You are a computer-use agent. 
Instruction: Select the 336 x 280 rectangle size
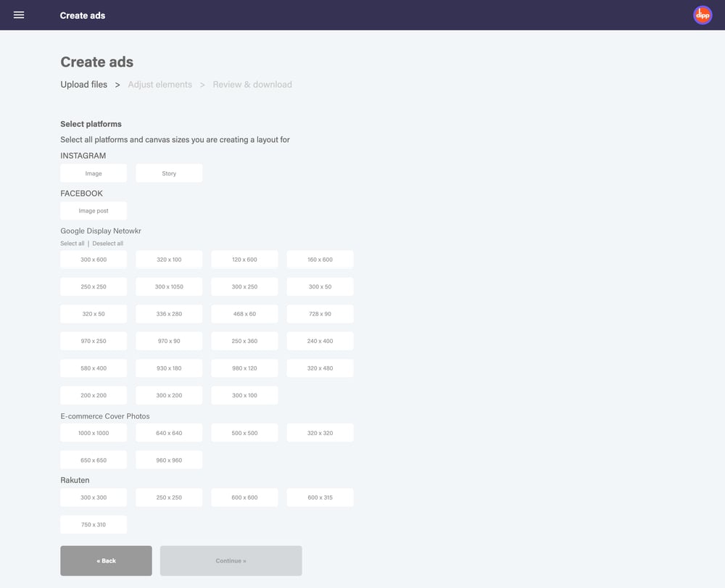[x=169, y=313]
